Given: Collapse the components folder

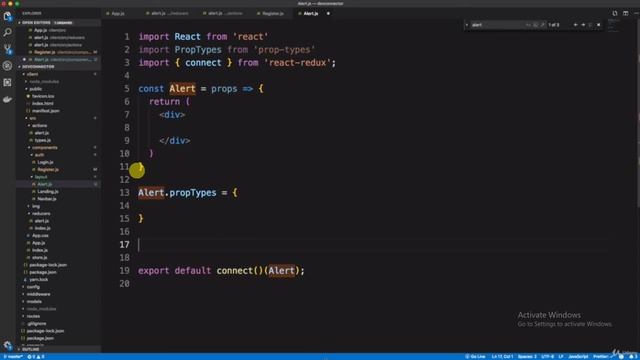Looking at the screenshot, I should [x=44, y=148].
